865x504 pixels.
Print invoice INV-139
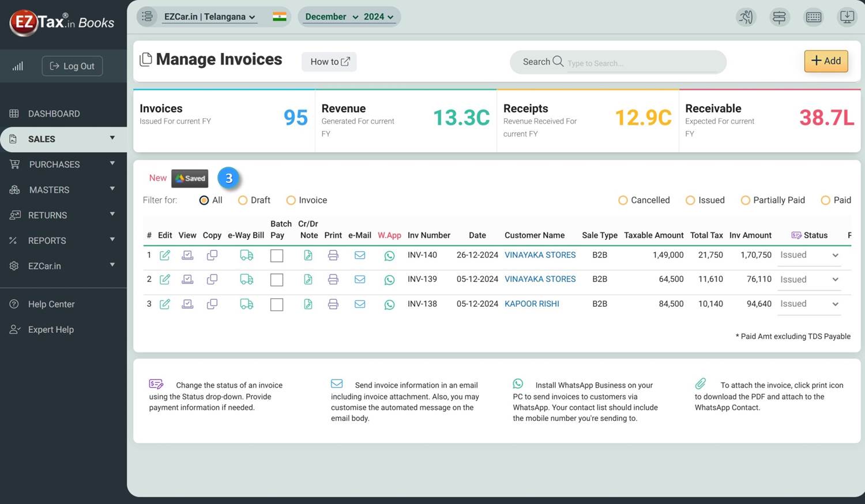coord(333,280)
